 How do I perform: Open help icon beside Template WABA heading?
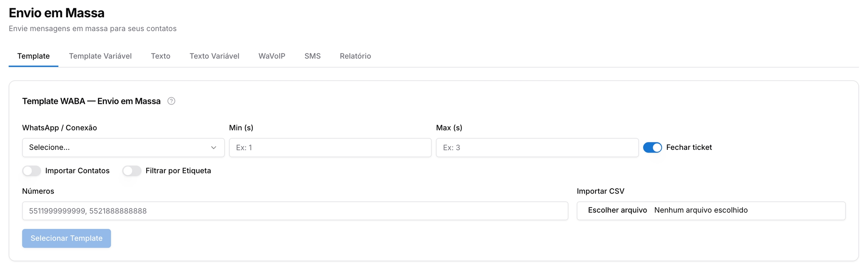(x=171, y=101)
